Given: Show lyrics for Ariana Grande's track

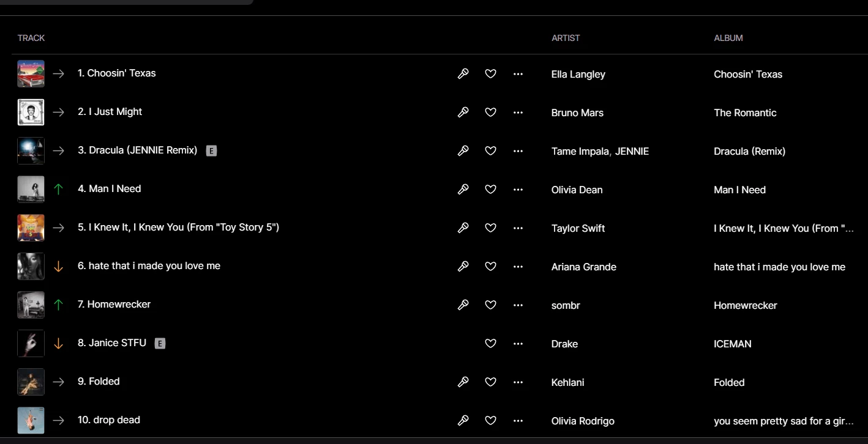Looking at the screenshot, I should pyautogui.click(x=463, y=267).
